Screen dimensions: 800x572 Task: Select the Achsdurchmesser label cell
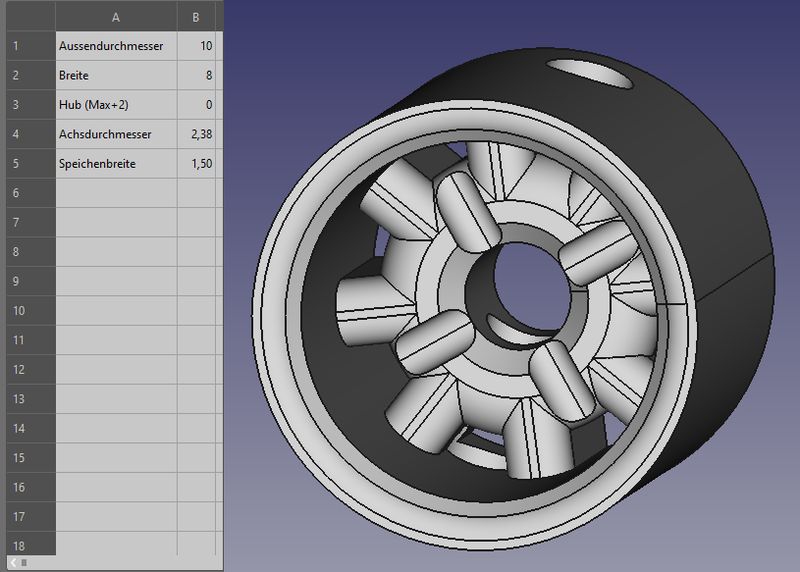coord(116,134)
